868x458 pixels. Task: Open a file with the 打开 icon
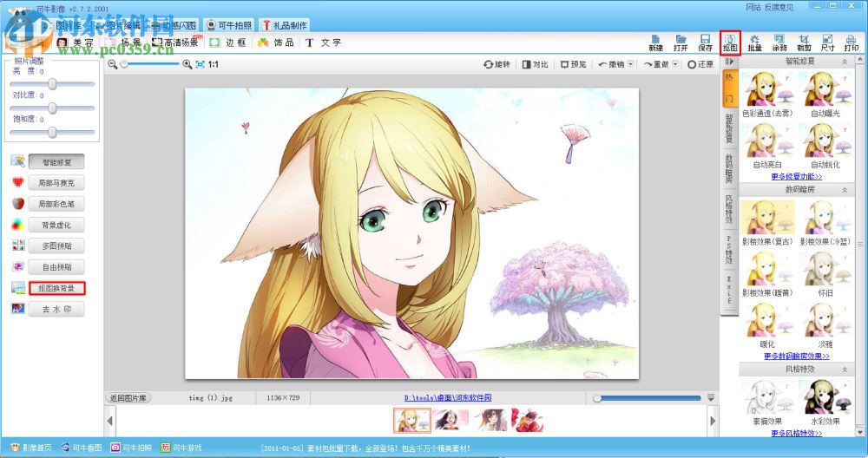(681, 42)
